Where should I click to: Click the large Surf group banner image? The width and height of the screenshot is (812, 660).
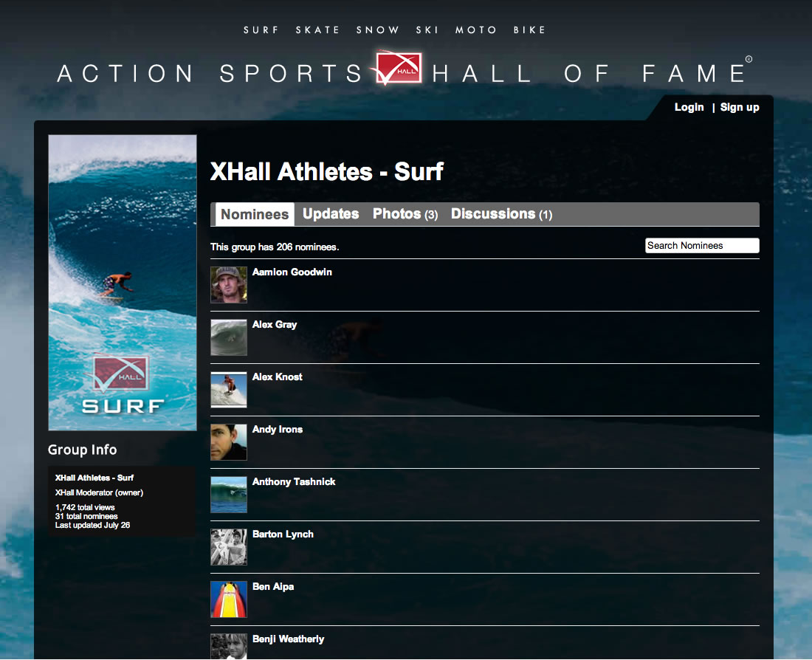[123, 283]
